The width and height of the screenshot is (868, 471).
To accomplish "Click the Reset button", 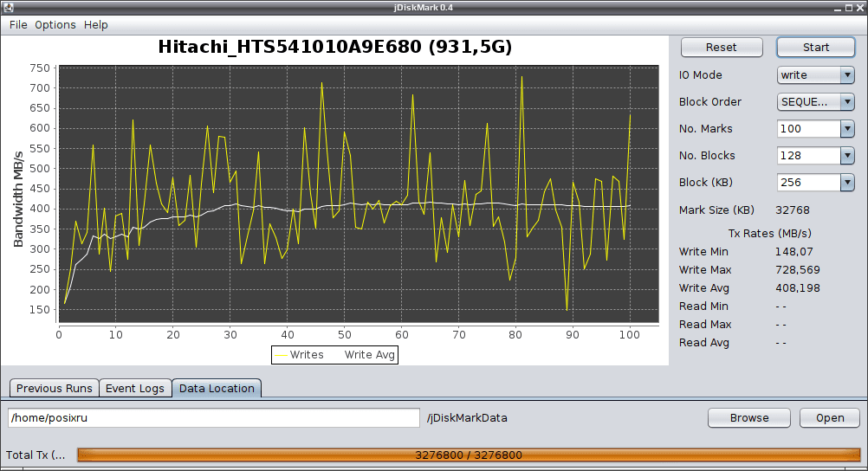I will click(722, 48).
